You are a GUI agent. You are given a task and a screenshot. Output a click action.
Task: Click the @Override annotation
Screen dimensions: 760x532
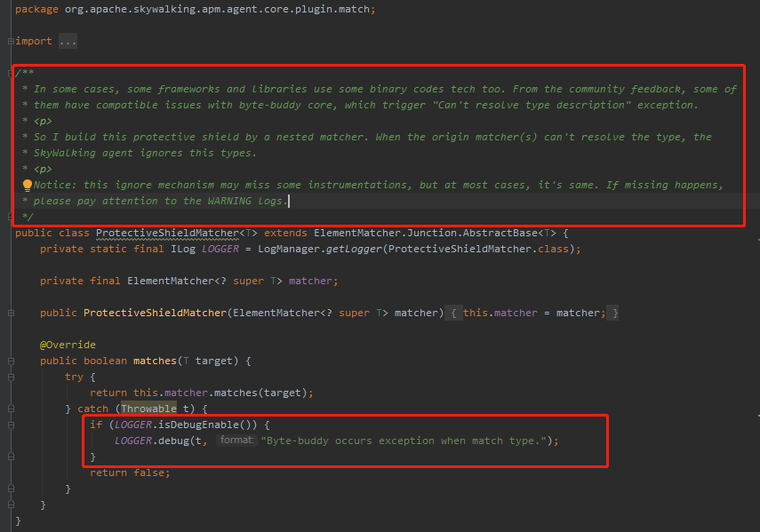(68, 345)
